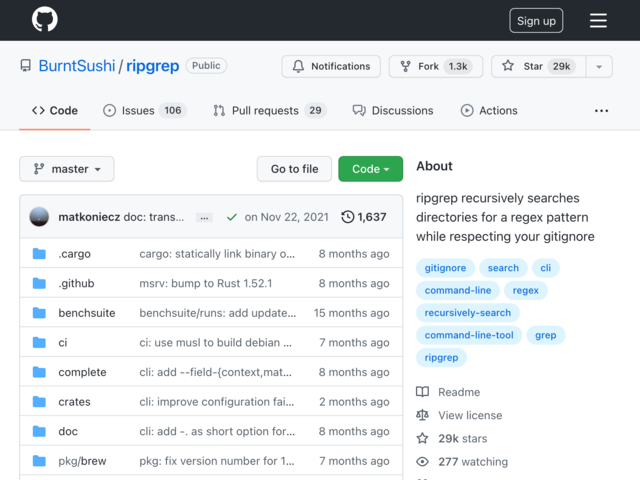
Task: View the 29k stars link
Action: click(452, 439)
